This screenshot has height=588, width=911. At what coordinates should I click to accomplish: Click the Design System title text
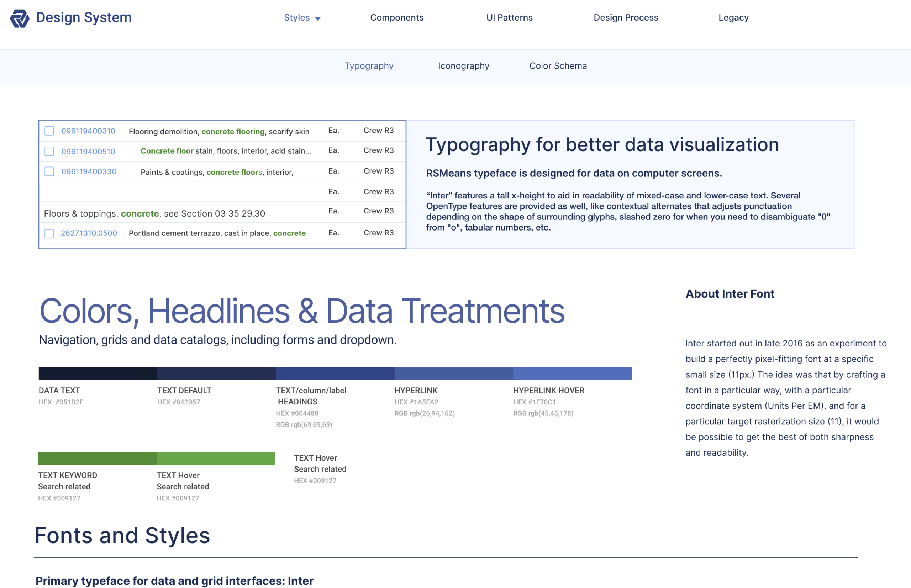click(84, 17)
